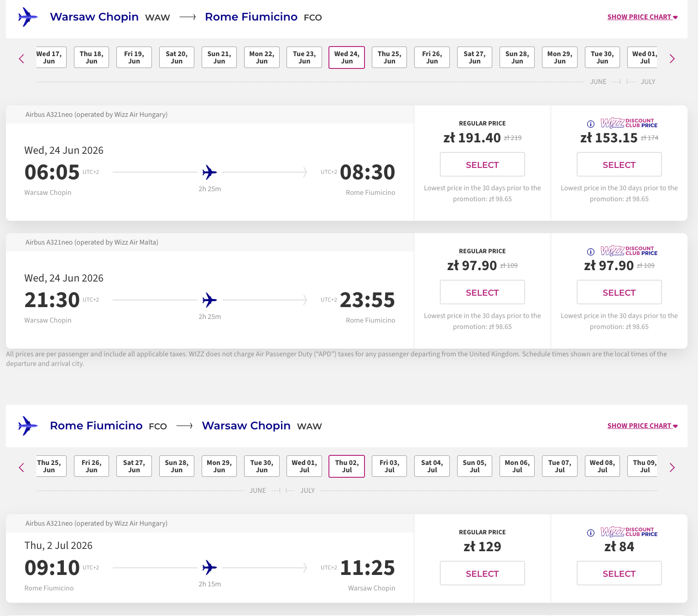This screenshot has width=698, height=616.
Task: Select regular price zł 129 return fare
Action: coord(482,573)
